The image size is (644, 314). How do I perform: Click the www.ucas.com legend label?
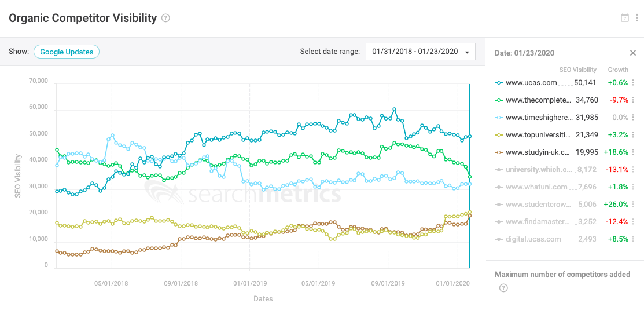pyautogui.click(x=531, y=83)
